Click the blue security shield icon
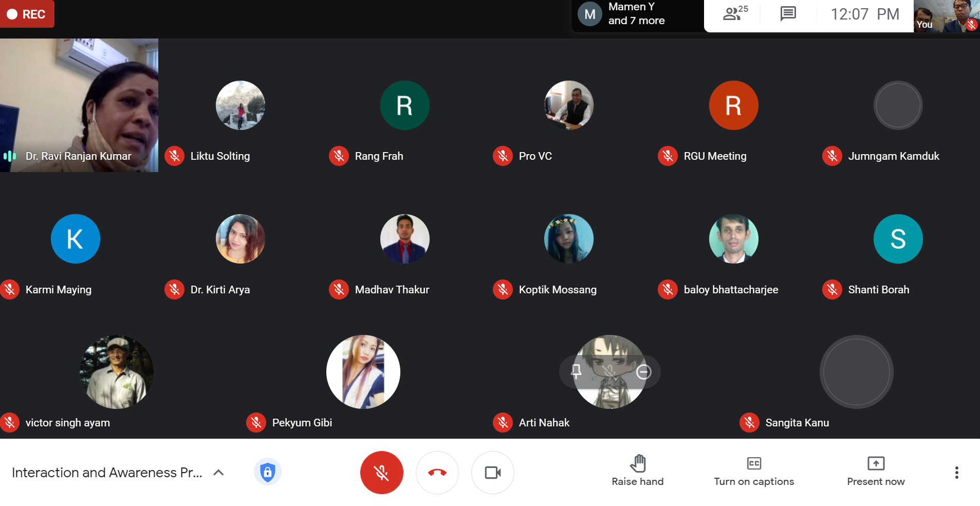The height and width of the screenshot is (506, 980). [267, 472]
